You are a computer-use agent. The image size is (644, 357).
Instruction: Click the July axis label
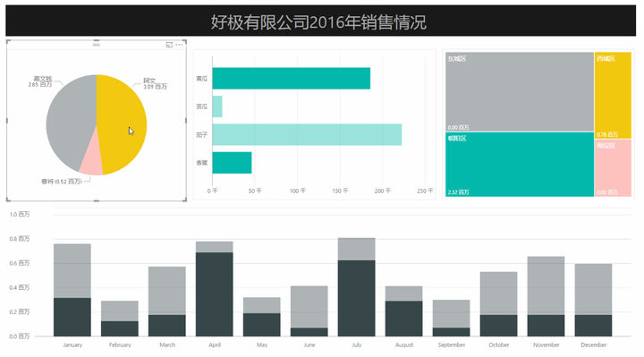click(357, 345)
